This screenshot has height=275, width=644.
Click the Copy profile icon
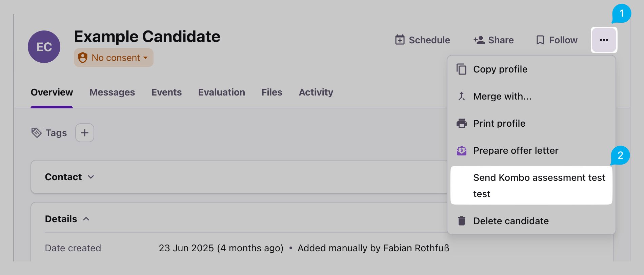(461, 69)
